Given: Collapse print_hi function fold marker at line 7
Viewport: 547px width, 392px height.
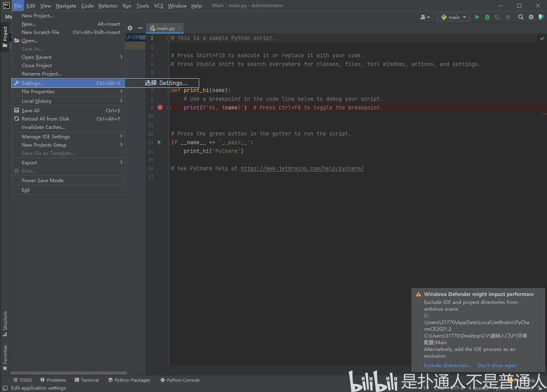Looking at the screenshot, I should click(169, 90).
